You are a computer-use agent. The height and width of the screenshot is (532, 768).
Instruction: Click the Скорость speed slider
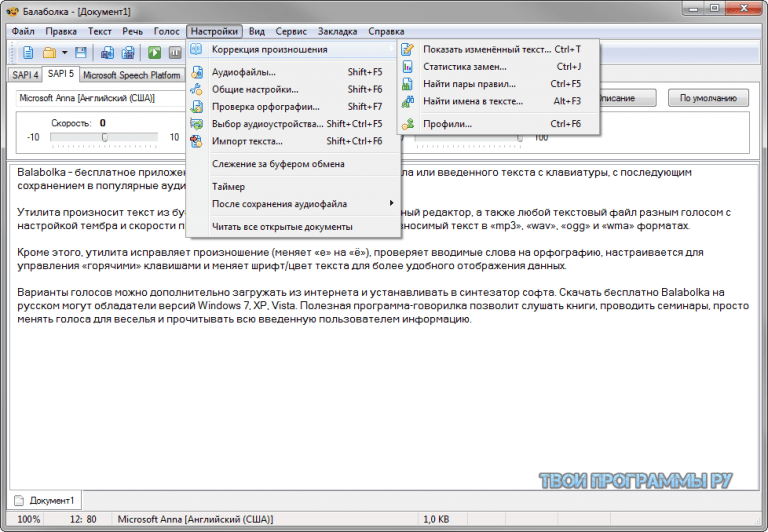tap(103, 137)
